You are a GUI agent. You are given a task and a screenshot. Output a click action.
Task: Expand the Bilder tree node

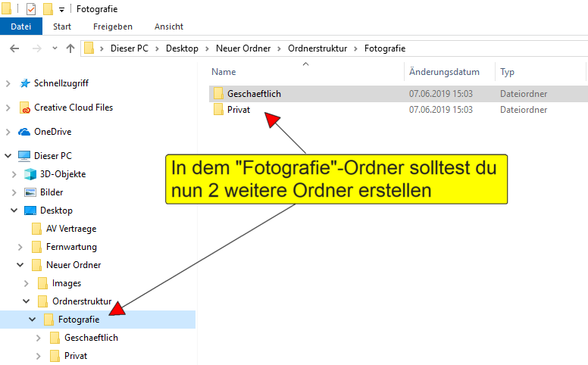pos(14,192)
